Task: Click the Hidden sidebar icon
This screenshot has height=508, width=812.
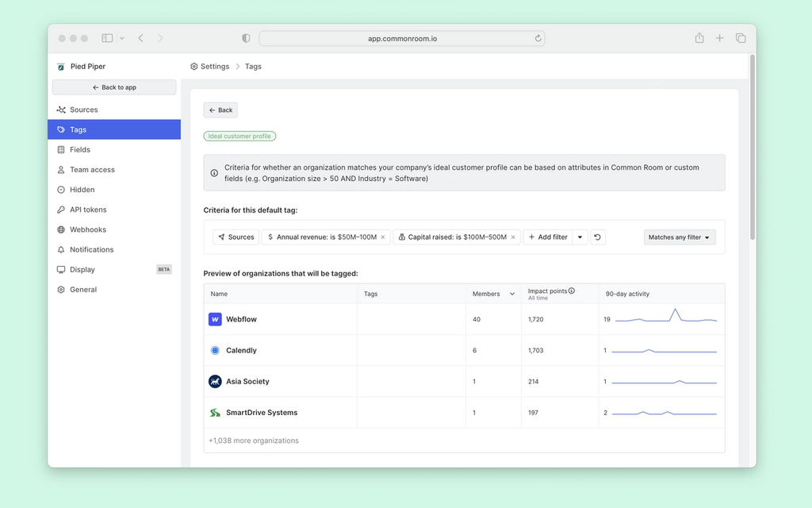Action: 59,189
